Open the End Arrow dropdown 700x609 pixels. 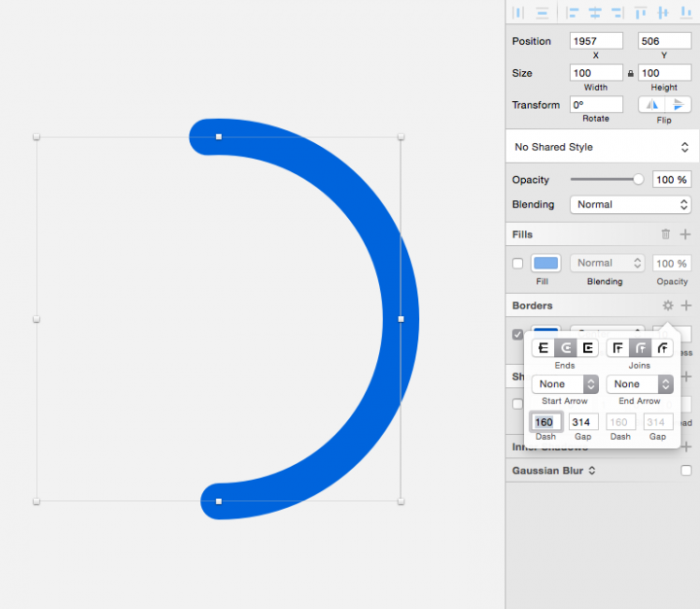640,384
